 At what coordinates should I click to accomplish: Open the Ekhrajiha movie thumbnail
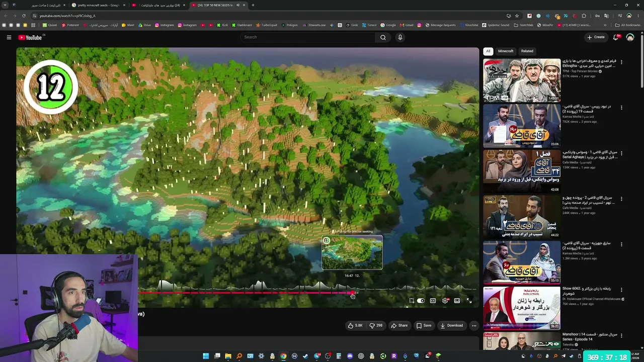[522, 80]
